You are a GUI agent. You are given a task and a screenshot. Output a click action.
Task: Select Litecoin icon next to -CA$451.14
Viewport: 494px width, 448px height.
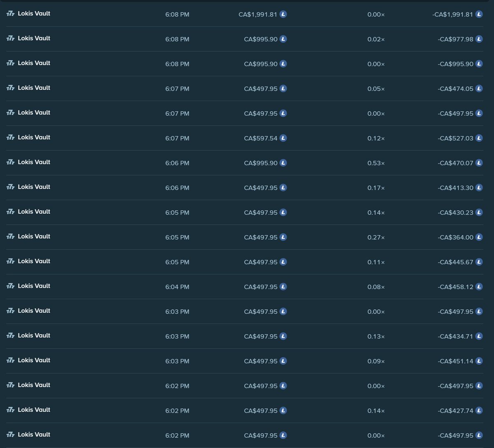tap(479, 361)
